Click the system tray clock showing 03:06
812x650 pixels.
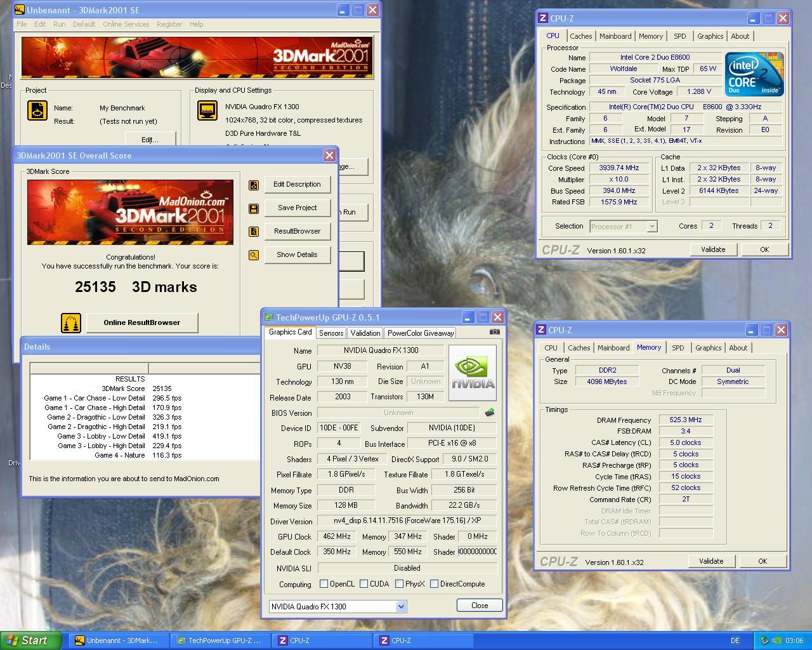click(794, 641)
